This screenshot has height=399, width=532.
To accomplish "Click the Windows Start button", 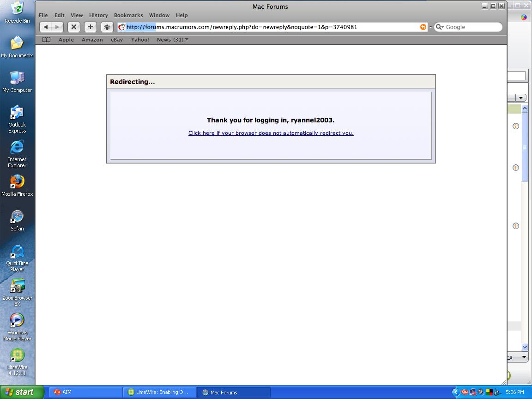I will tap(22, 392).
